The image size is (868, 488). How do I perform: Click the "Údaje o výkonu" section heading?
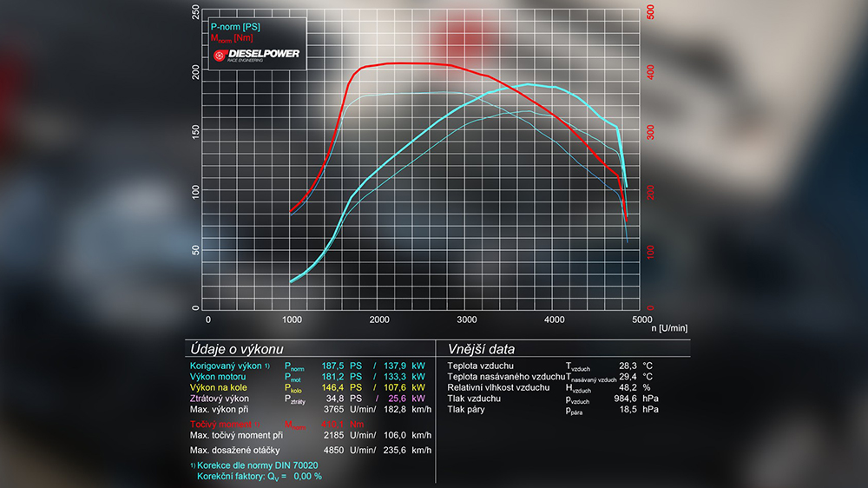[236, 349]
